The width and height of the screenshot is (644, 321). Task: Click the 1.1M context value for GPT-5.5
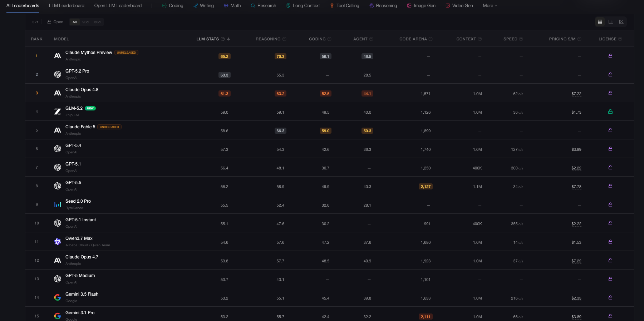coord(477,187)
